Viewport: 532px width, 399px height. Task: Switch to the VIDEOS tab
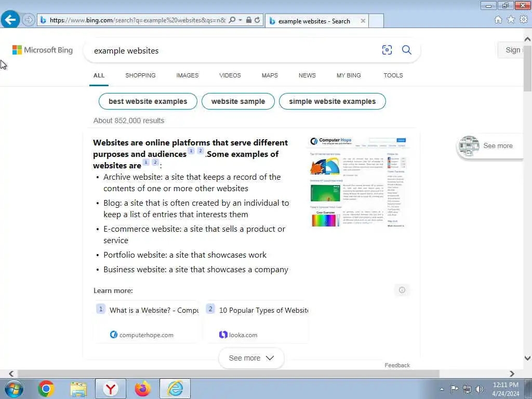point(230,75)
